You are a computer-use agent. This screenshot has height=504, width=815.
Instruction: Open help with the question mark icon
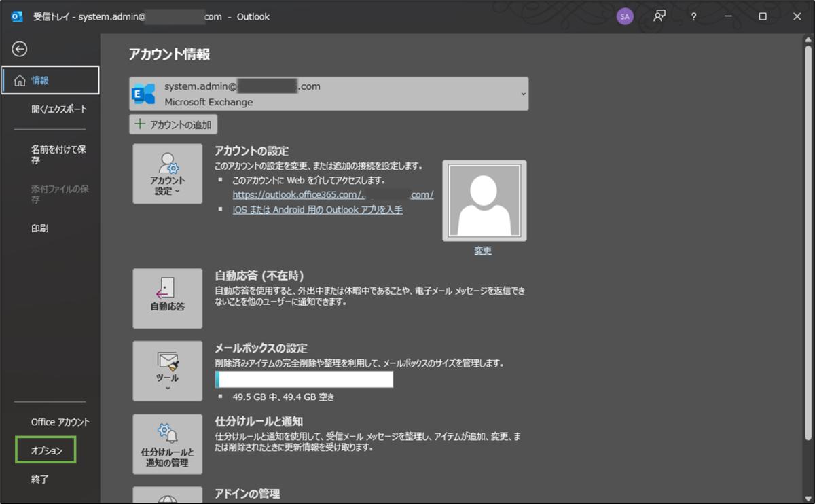tap(693, 17)
